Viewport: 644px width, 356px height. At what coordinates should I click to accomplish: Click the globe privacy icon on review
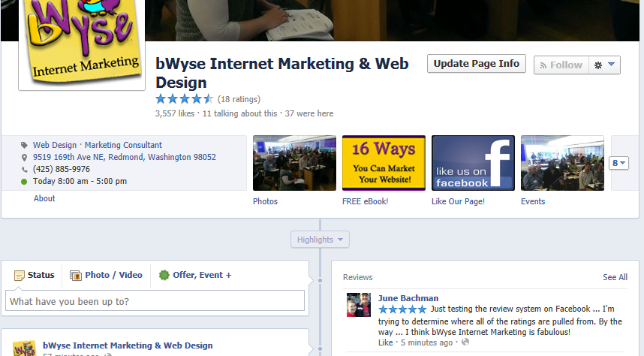(465, 342)
